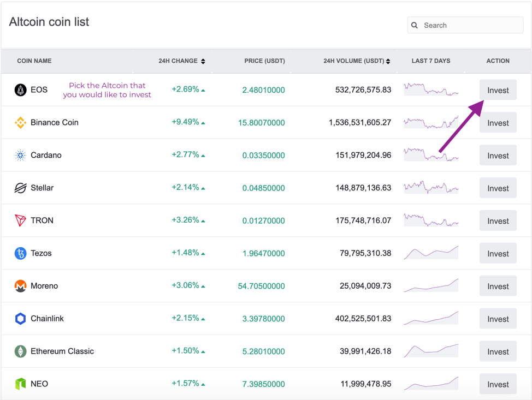This screenshot has height=400, width=532.
Task: Click Ethereum Classic volume 39,991,426.18
Action: coord(365,351)
